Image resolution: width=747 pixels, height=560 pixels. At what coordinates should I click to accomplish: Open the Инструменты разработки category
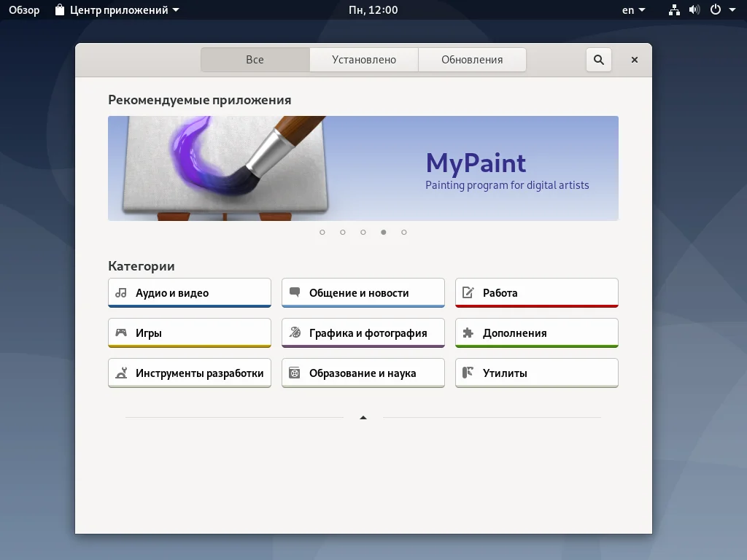point(190,373)
